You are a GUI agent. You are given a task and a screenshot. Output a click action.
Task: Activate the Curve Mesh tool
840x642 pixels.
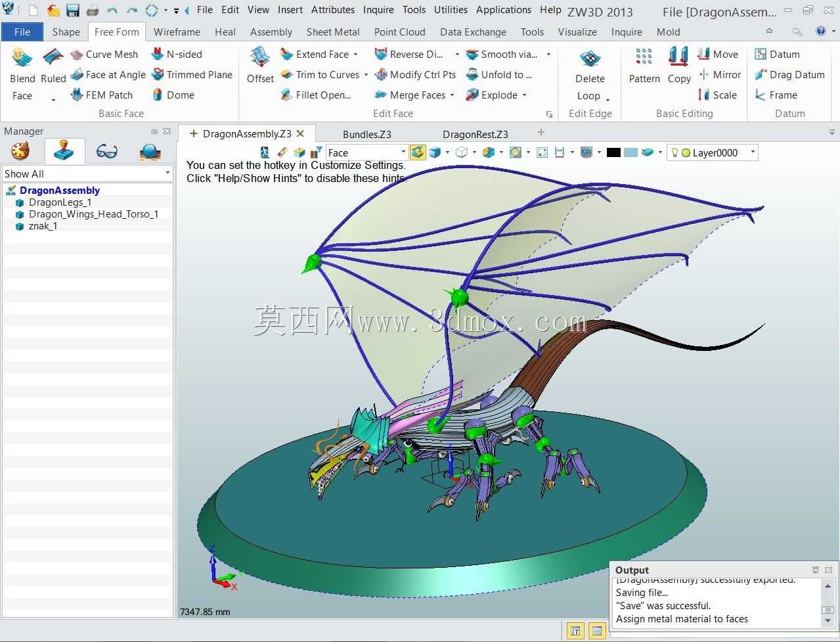point(104,55)
